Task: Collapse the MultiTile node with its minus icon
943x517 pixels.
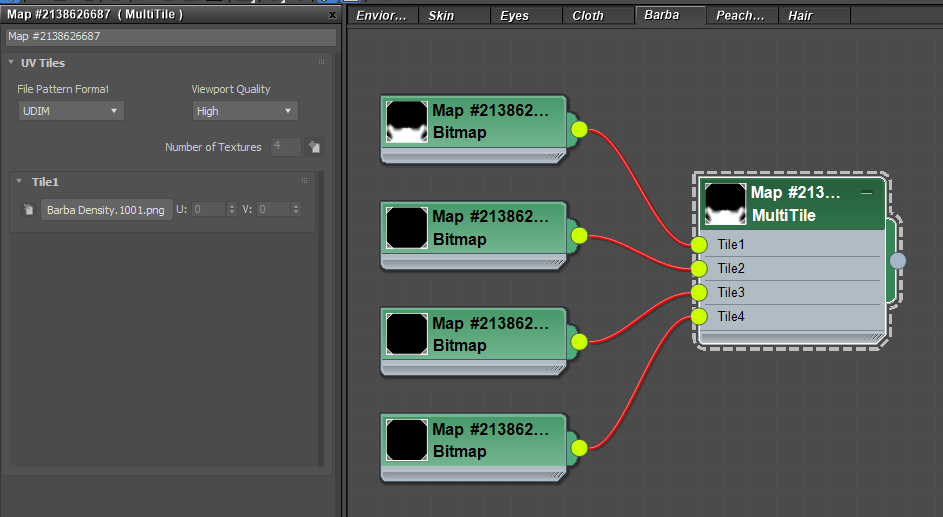Action: click(866, 192)
